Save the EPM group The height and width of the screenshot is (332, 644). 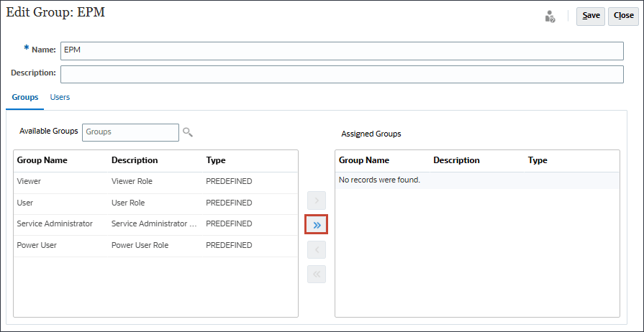[x=591, y=16]
